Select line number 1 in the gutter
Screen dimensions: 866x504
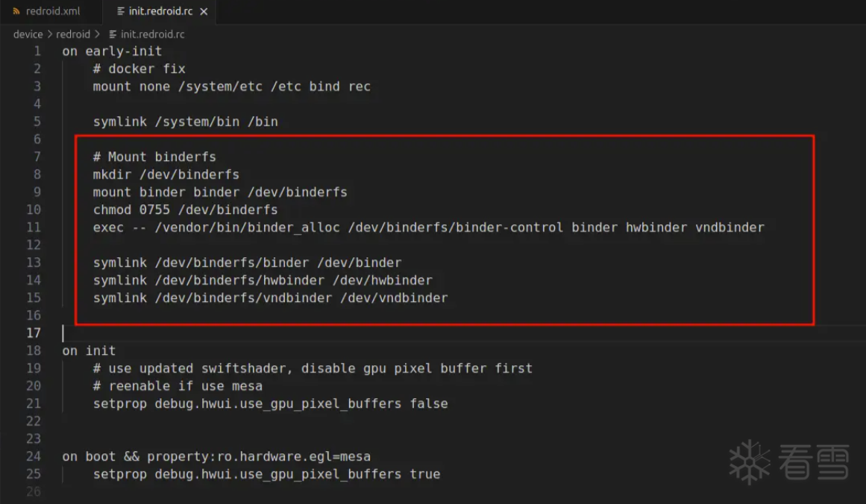37,51
